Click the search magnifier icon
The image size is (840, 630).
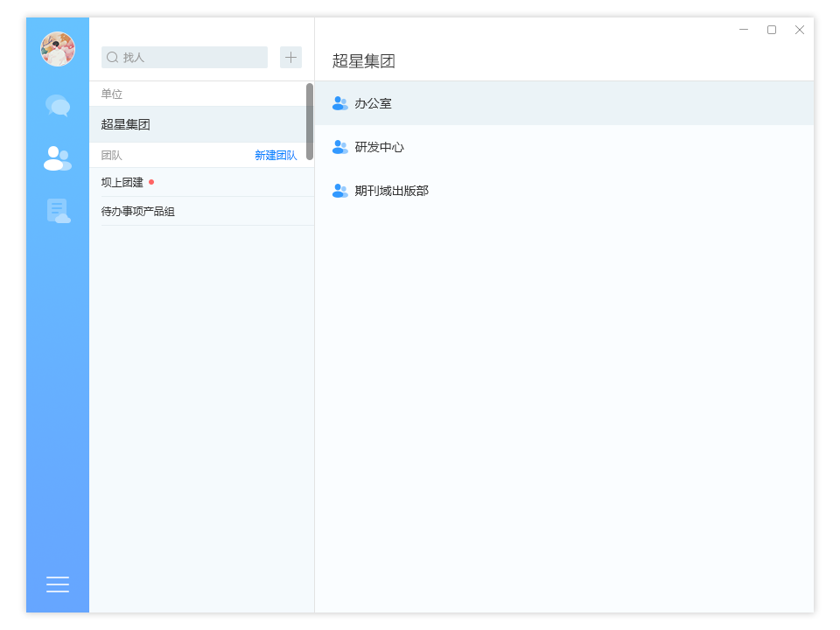coord(113,58)
